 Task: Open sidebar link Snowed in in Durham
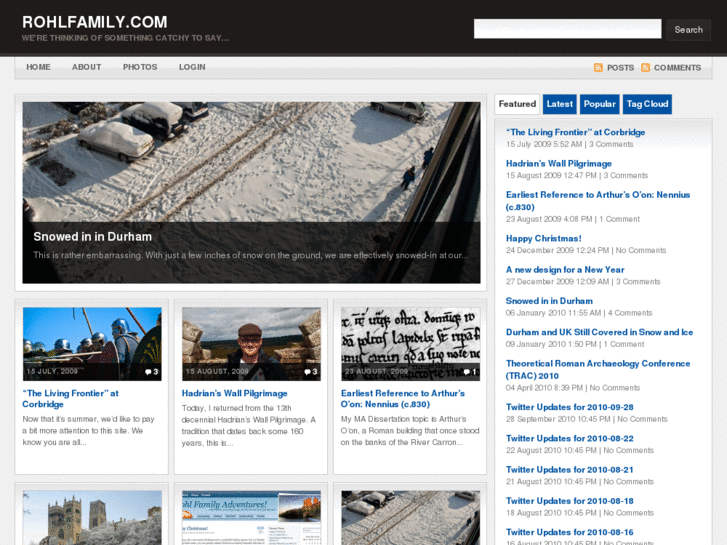click(x=549, y=301)
